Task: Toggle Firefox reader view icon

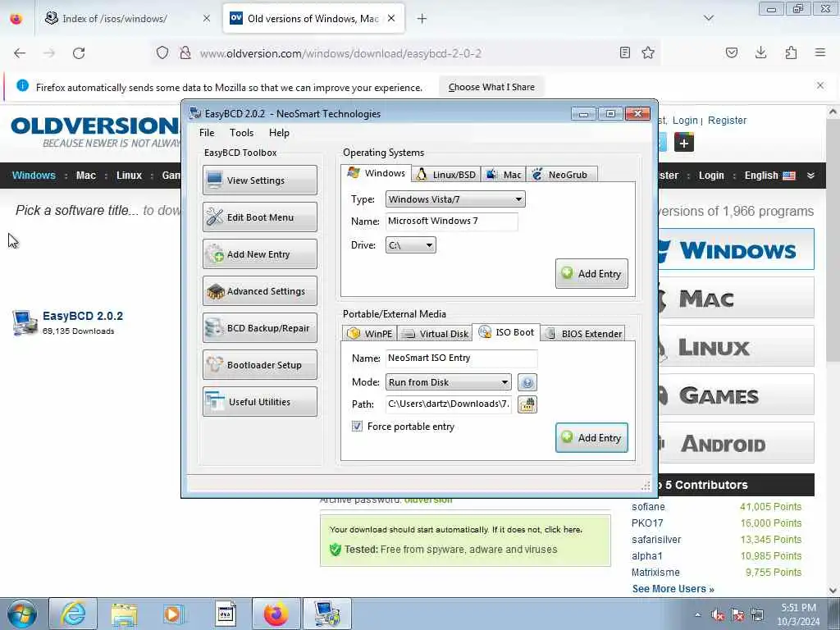Action: click(624, 52)
